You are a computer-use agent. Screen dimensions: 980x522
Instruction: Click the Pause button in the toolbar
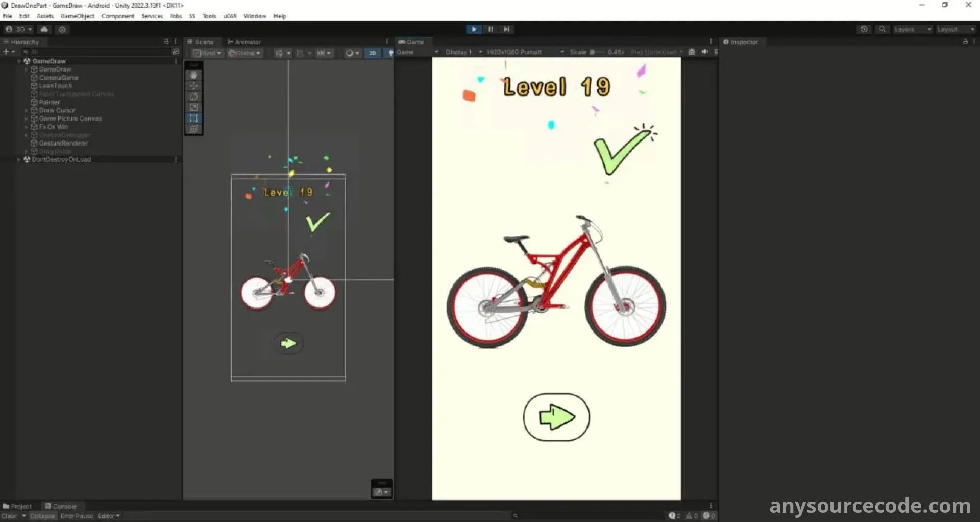pos(491,29)
